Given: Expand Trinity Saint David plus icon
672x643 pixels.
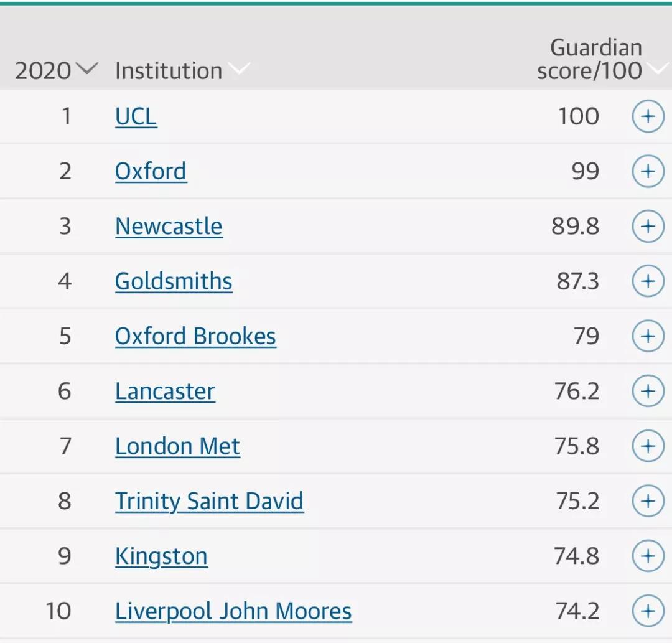Looking at the screenshot, I should (648, 500).
